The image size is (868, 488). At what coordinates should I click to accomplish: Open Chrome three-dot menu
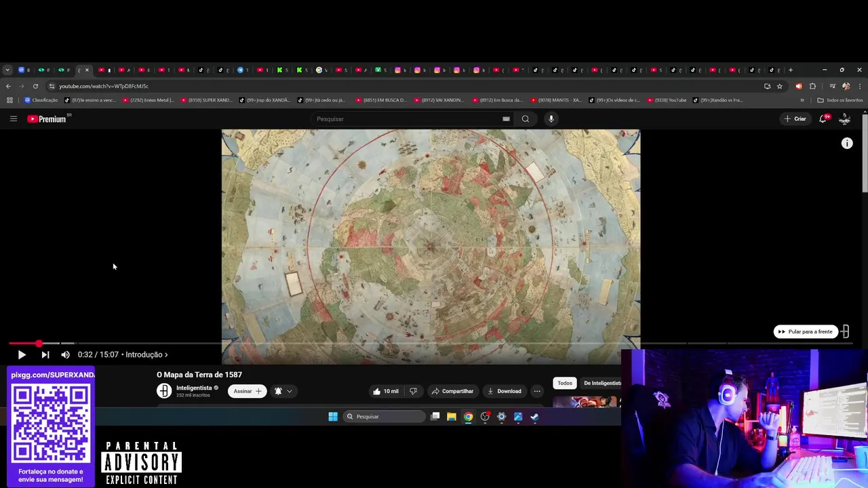[x=860, y=86]
